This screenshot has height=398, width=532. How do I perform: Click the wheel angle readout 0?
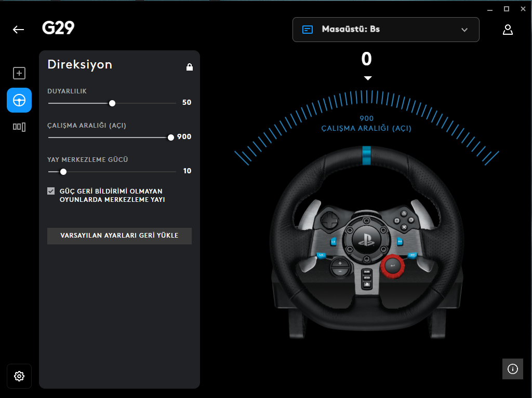coord(366,59)
